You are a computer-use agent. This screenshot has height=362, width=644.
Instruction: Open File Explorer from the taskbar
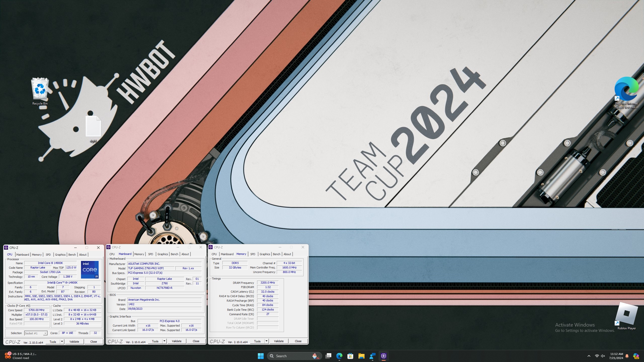361,356
